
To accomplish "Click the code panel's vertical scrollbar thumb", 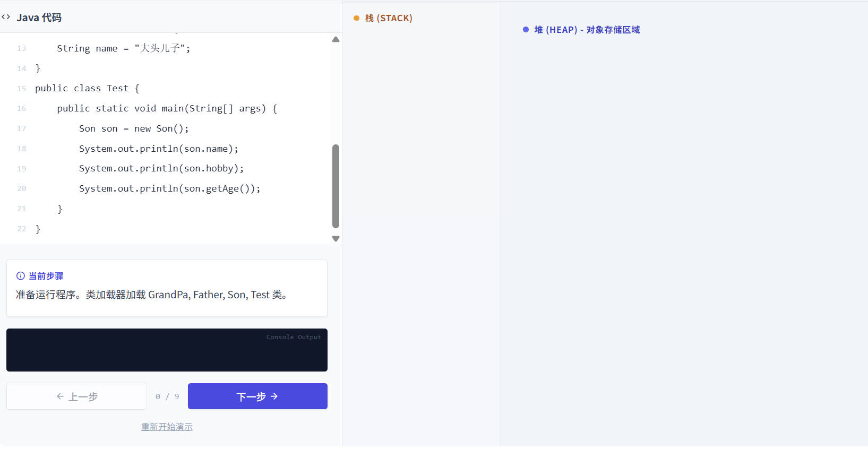I will [336, 186].
